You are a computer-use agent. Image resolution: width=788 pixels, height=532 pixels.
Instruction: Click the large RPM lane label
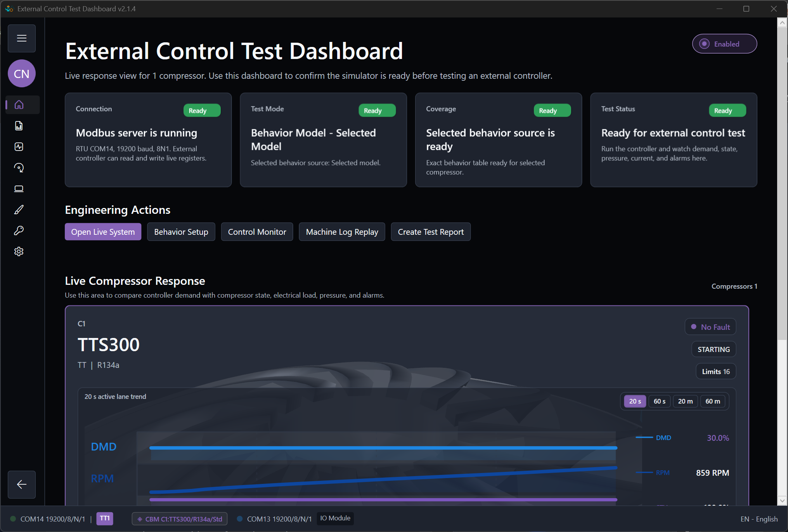102,478
